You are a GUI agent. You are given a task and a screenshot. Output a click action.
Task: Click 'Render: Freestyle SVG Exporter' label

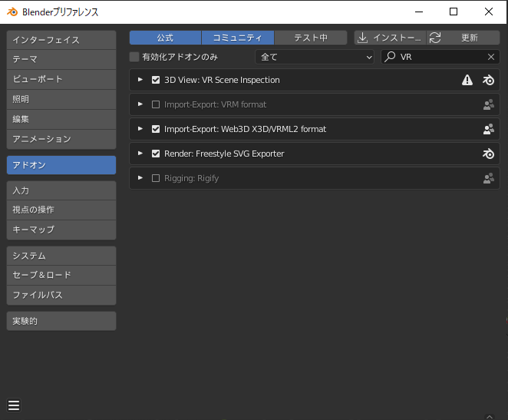pyautogui.click(x=224, y=154)
